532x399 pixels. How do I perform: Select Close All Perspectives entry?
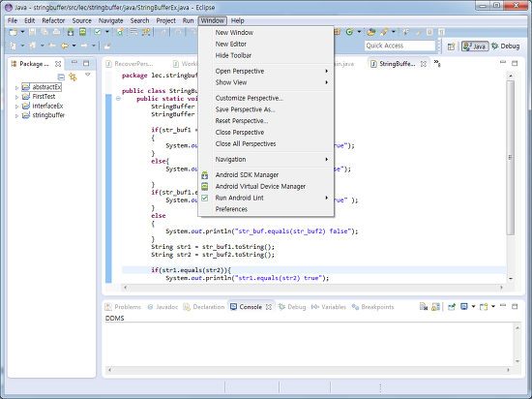(x=266, y=144)
